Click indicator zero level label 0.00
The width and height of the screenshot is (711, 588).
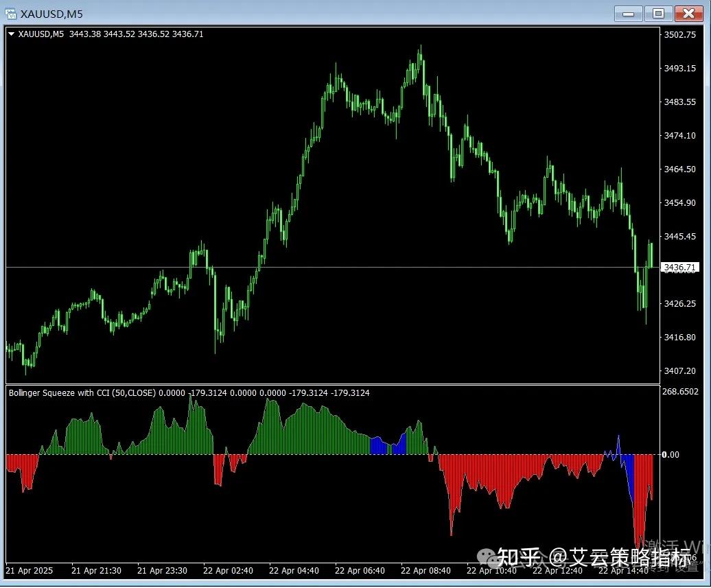click(671, 454)
